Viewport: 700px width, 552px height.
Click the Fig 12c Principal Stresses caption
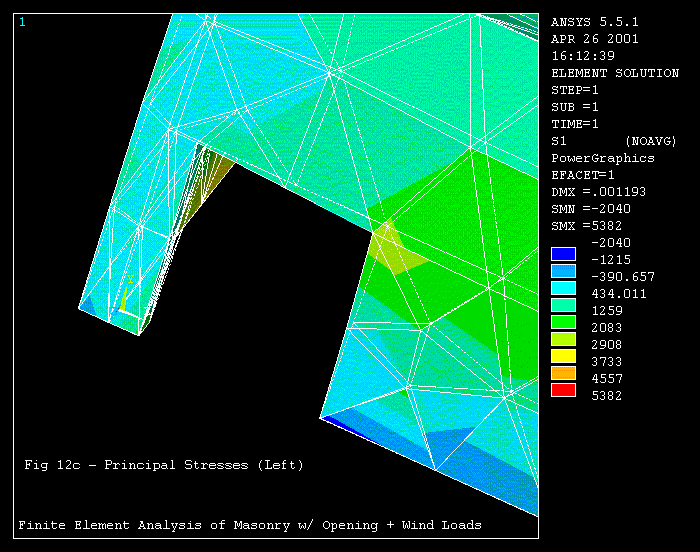point(164,465)
